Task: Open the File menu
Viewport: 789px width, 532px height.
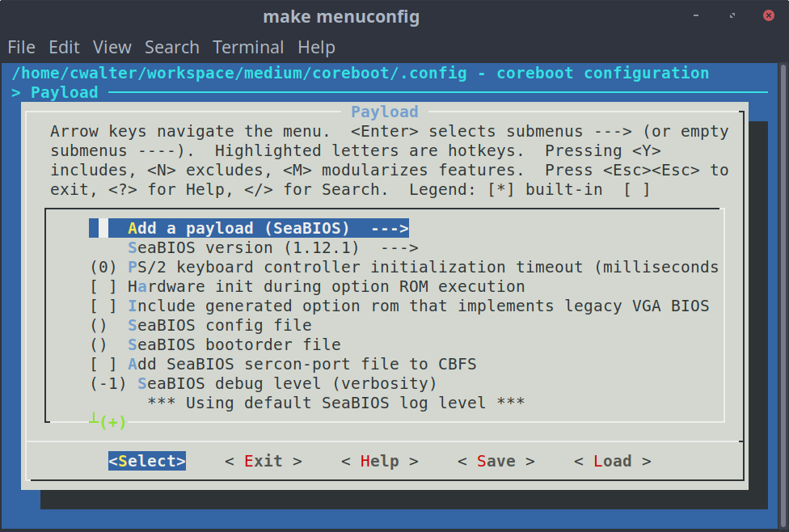Action: [21, 47]
